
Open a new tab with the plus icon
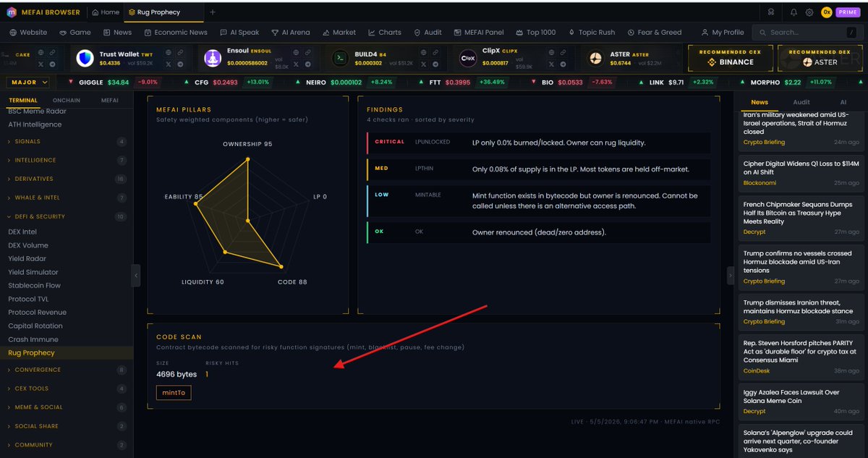click(x=212, y=12)
